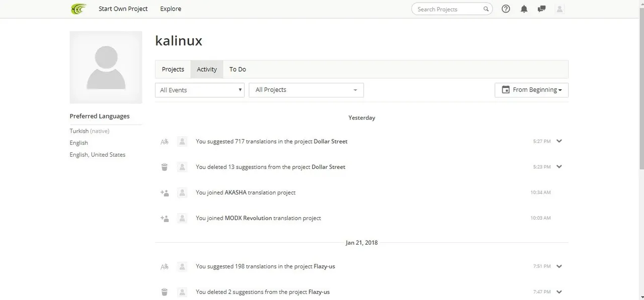Open Flazy-us link in deleted suggestions entry
The image size is (644, 300).
click(x=319, y=292)
